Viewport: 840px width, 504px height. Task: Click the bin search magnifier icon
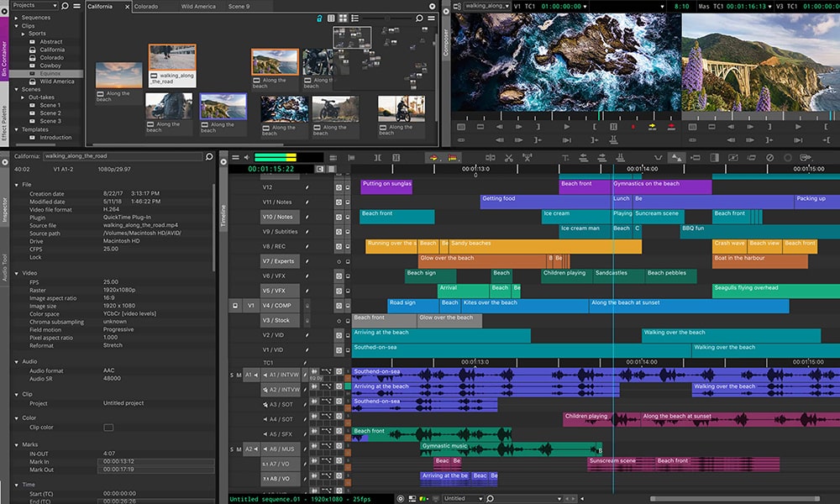click(x=419, y=18)
